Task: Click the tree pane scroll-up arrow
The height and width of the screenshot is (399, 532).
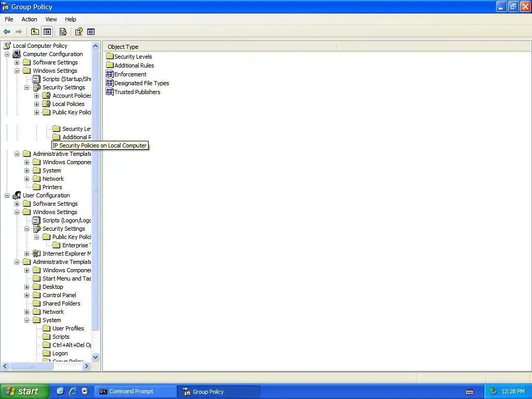Action: click(96, 46)
